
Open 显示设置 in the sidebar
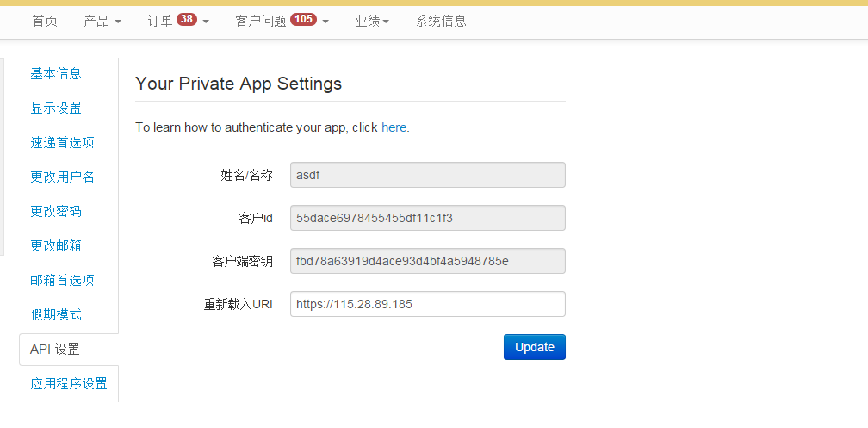[x=56, y=109]
